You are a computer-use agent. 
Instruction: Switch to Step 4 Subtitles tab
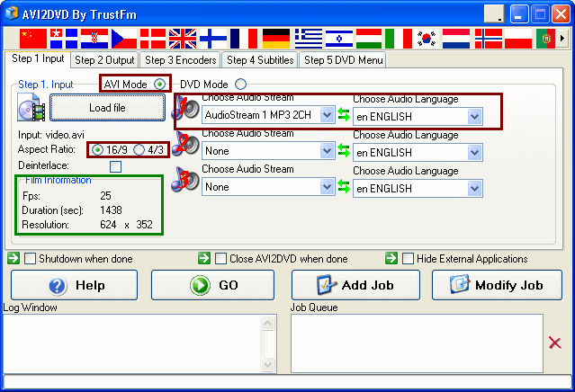pyautogui.click(x=260, y=59)
